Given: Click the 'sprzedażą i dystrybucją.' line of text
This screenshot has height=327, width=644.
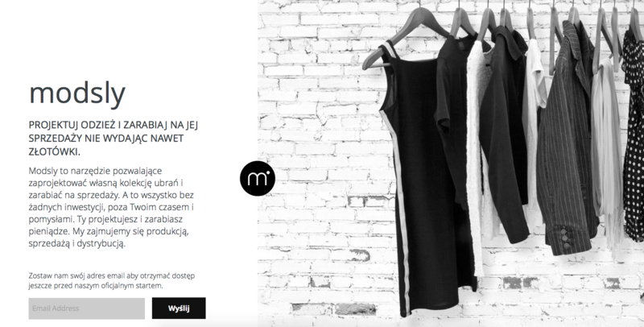Looking at the screenshot, I should (x=76, y=243).
